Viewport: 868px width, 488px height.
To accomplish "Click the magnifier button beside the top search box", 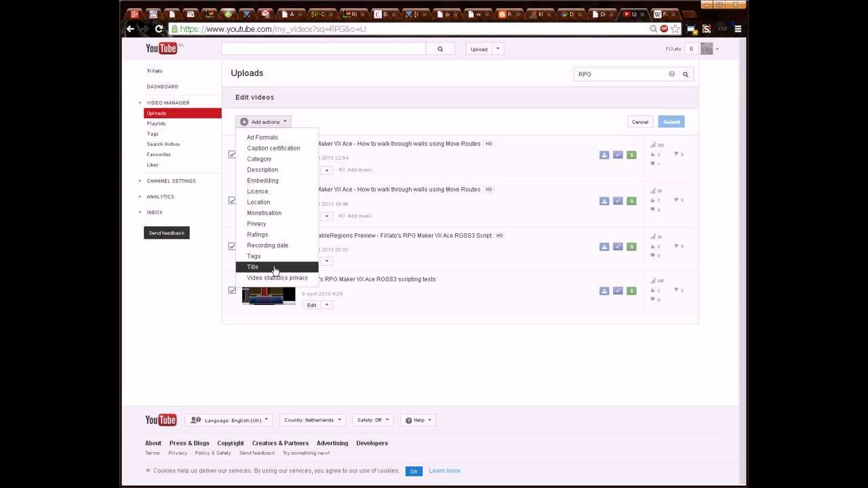I will coord(440,49).
